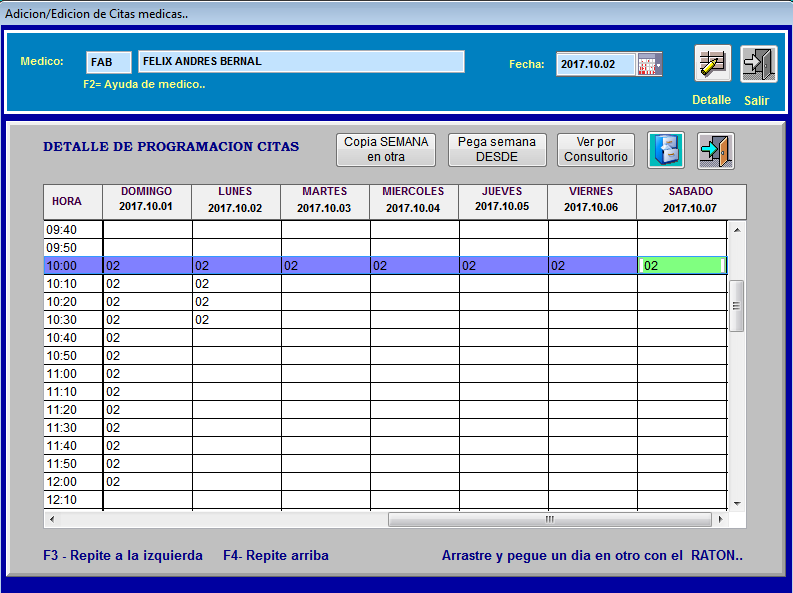The height and width of the screenshot is (593, 793).
Task: Click the MARTES cell at 10:00
Action: pyautogui.click(x=326, y=266)
